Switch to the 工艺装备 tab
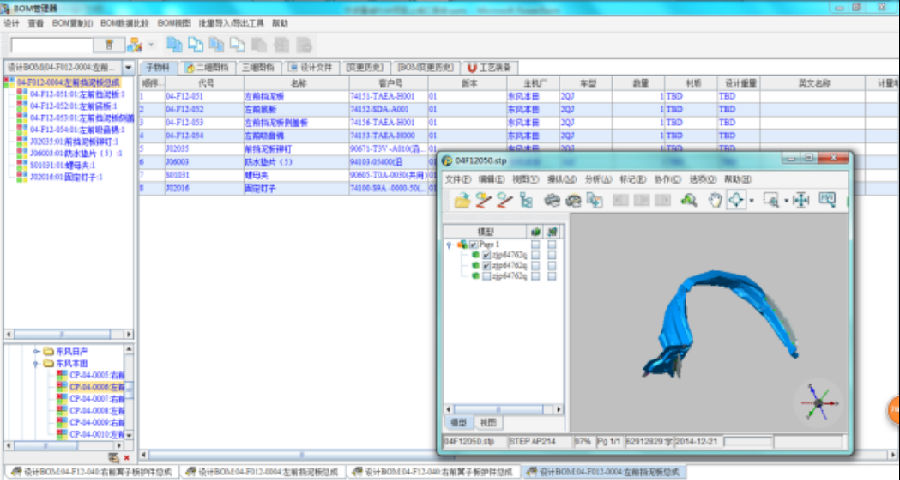 (x=490, y=67)
